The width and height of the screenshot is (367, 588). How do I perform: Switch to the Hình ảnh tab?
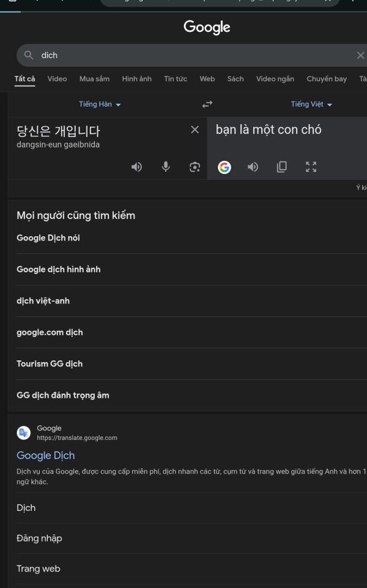[x=136, y=79]
